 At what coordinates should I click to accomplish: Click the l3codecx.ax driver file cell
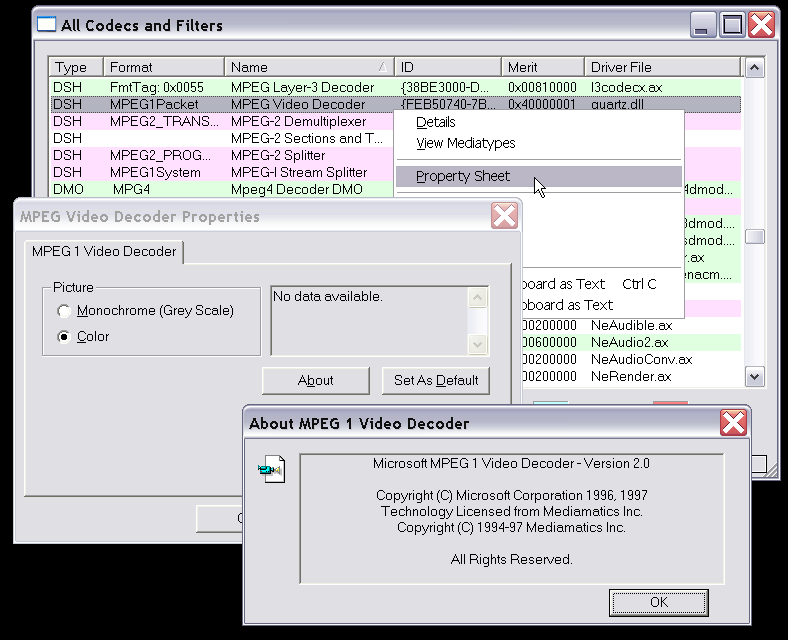tap(627, 87)
